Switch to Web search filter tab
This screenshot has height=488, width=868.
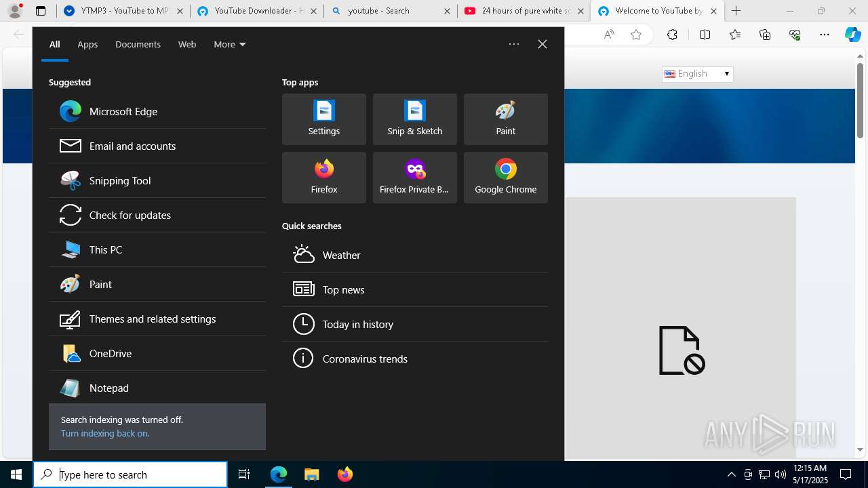tap(187, 44)
